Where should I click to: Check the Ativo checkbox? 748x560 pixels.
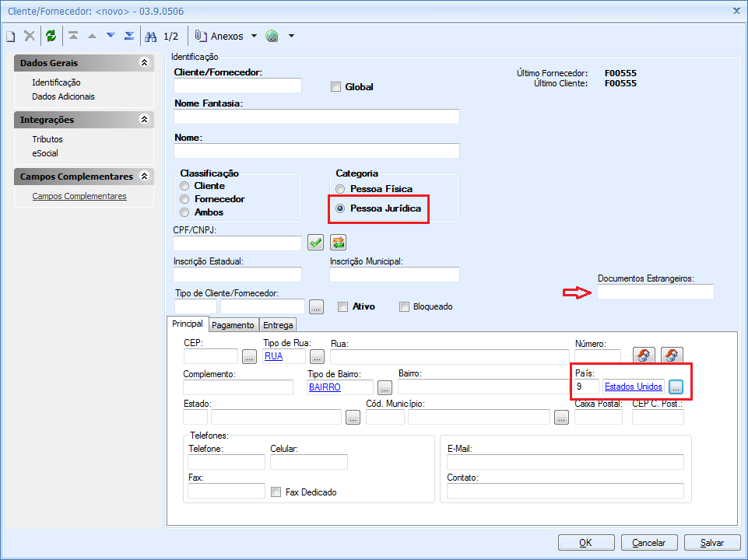point(342,306)
